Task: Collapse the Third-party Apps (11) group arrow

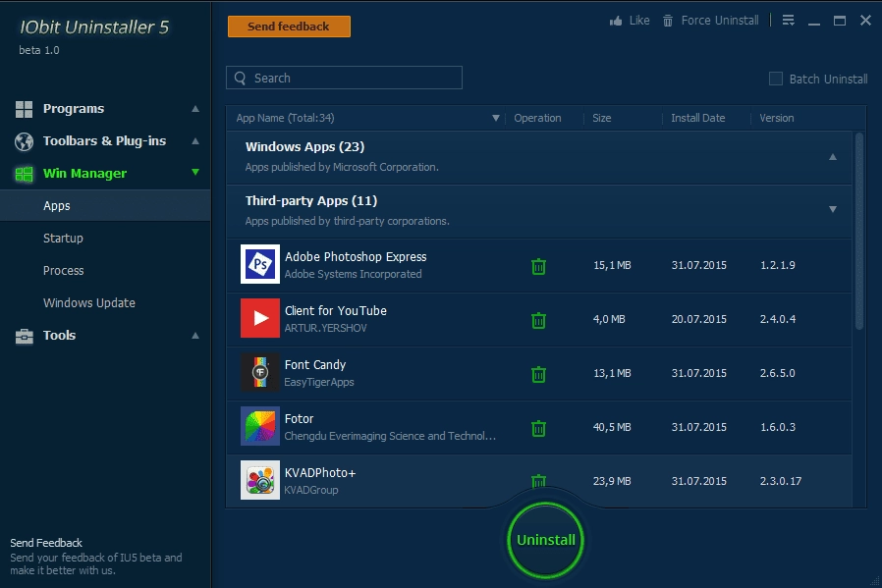Action: click(833, 209)
